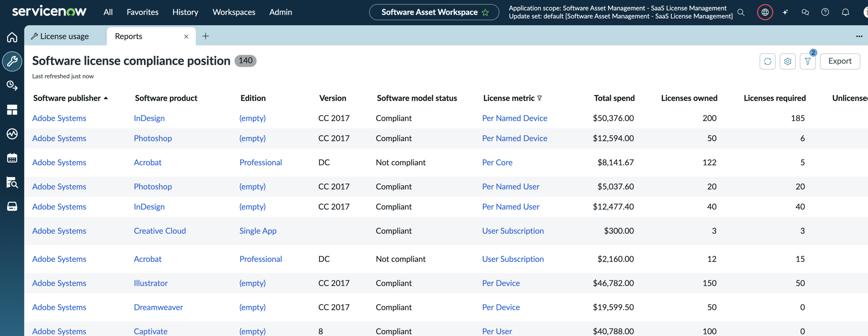Close the Reports tab
Image resolution: width=868 pixels, height=336 pixels.
[x=186, y=36]
